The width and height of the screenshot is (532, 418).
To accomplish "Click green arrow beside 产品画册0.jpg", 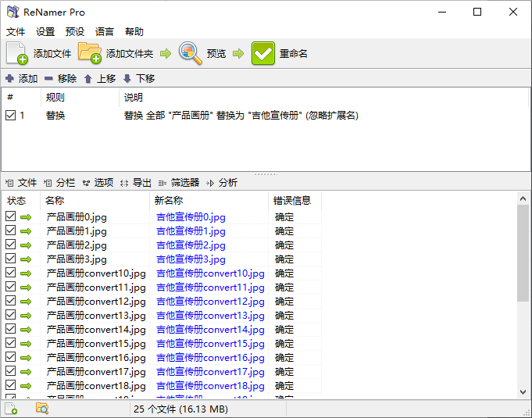I will [x=26, y=217].
